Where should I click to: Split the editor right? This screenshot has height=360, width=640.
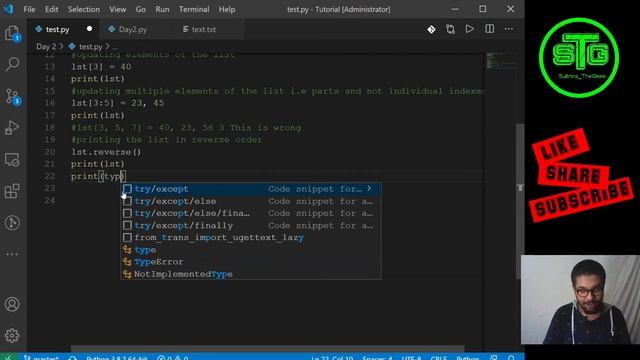click(489, 29)
